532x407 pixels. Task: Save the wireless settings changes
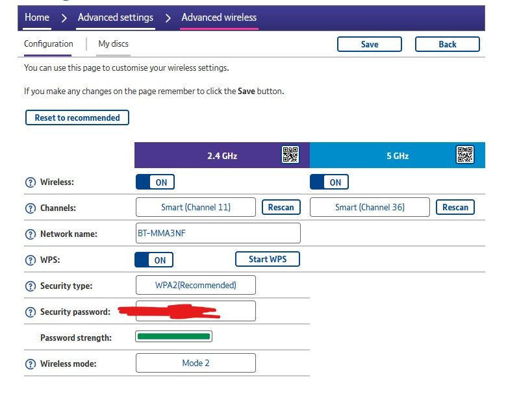[369, 44]
